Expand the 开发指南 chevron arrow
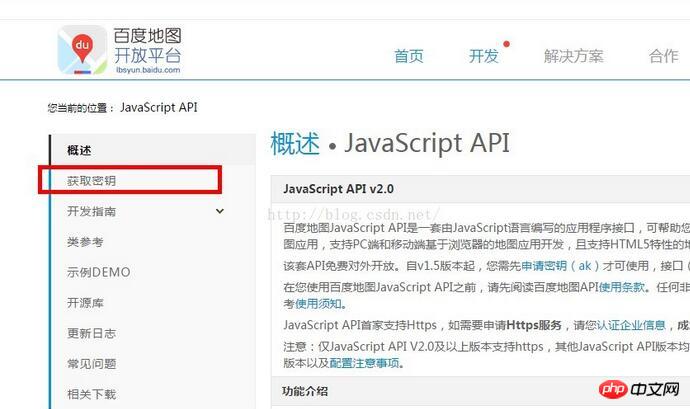 point(220,211)
